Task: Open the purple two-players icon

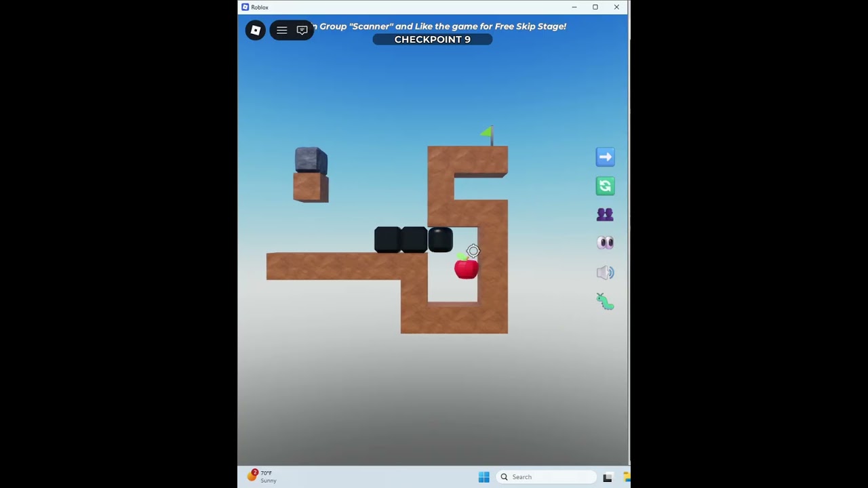Action: [605, 215]
